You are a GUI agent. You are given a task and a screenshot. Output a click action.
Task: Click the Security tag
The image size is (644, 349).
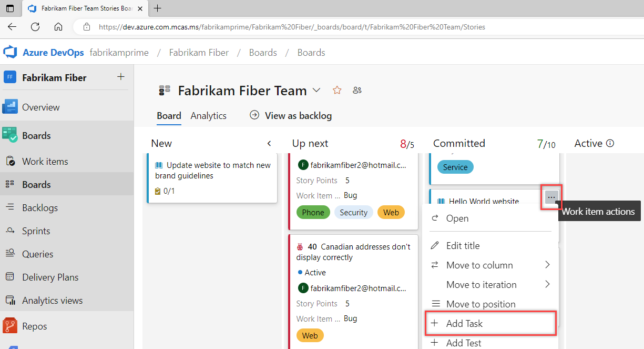click(x=354, y=212)
